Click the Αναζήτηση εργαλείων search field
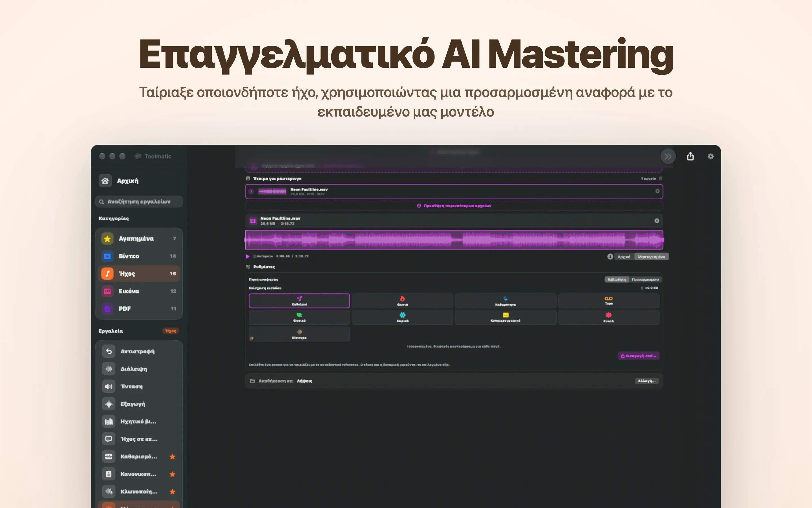 tap(139, 202)
